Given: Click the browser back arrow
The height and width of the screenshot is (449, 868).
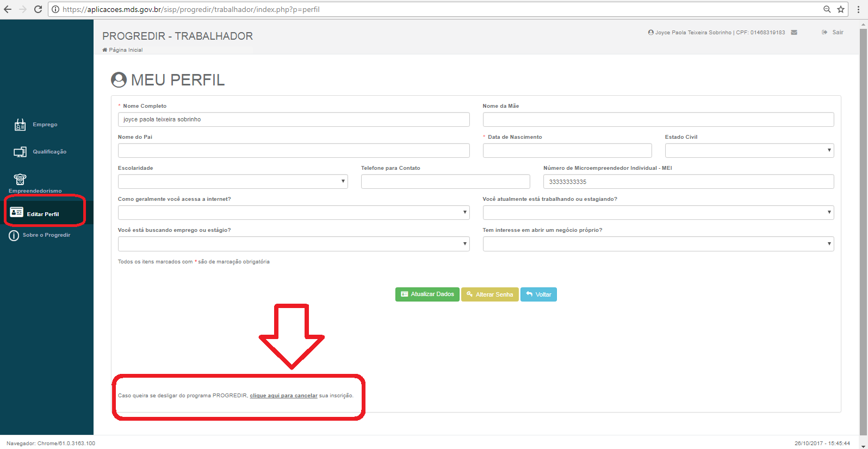Looking at the screenshot, I should click(8, 9).
